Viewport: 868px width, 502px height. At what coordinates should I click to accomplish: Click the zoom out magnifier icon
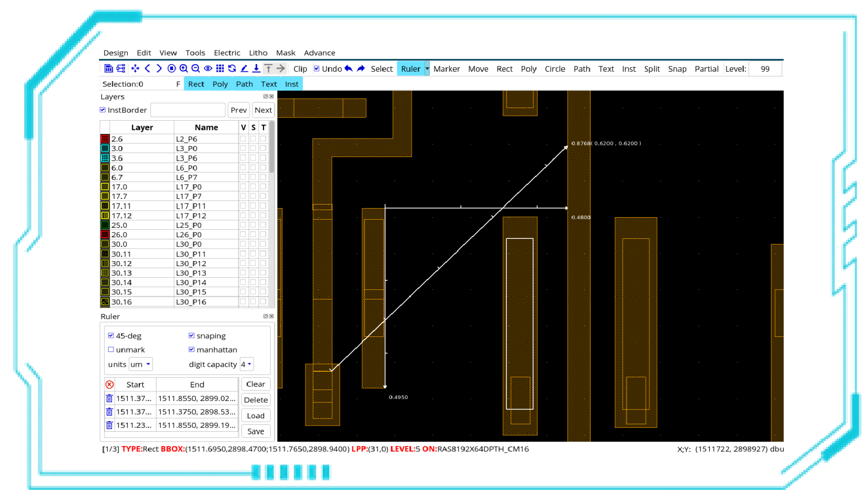196,69
